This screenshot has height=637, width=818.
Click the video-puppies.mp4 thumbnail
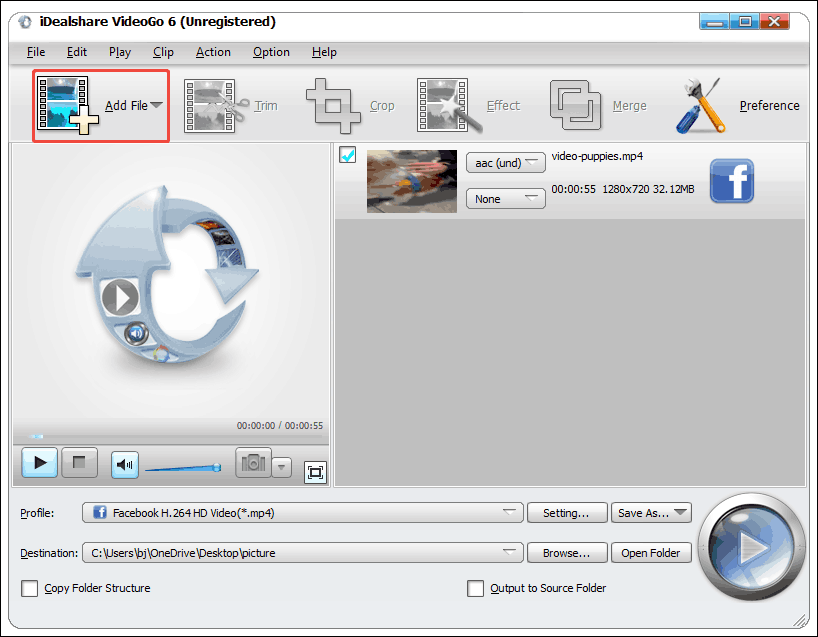(x=411, y=181)
